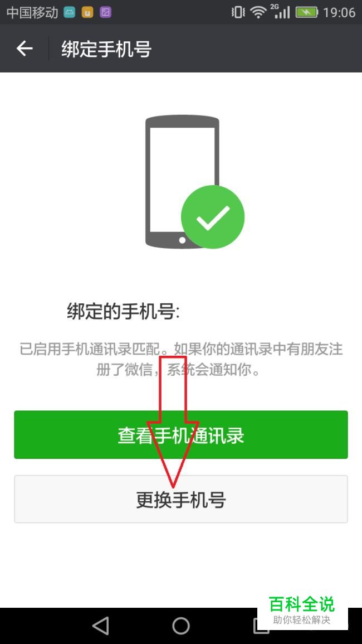The height and width of the screenshot is (644, 362).
Task: Tap the 绑定手机号 page title
Action: point(106,49)
